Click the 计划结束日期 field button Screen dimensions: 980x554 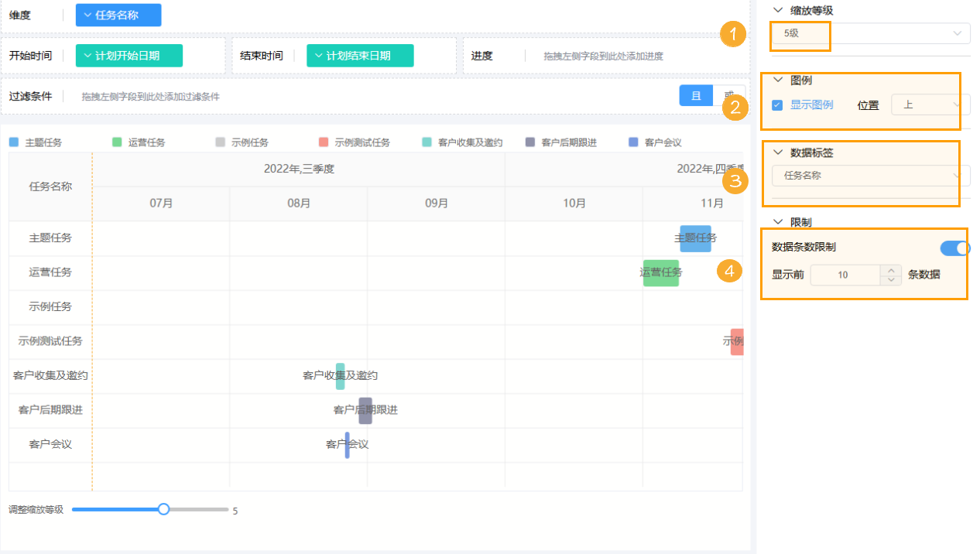[x=360, y=55]
